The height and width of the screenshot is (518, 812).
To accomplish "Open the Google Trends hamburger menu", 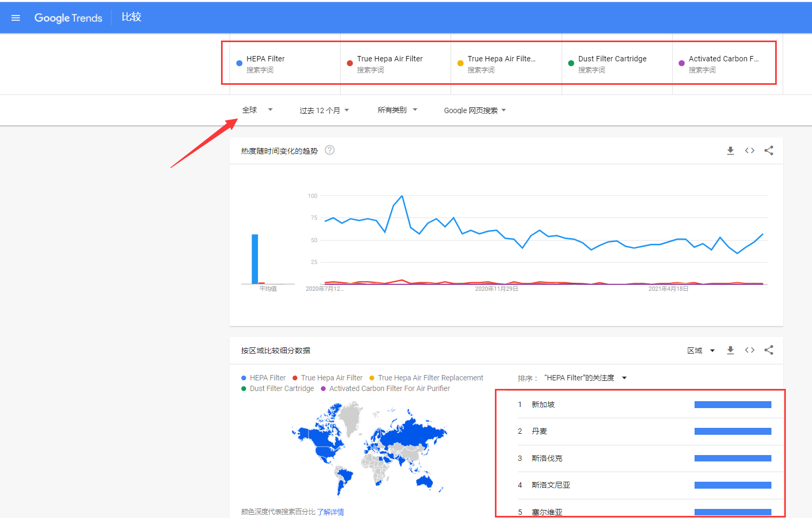I will pos(15,17).
